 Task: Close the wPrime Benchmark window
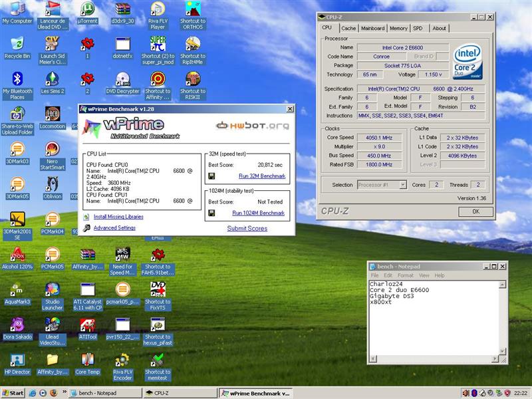pos(290,109)
